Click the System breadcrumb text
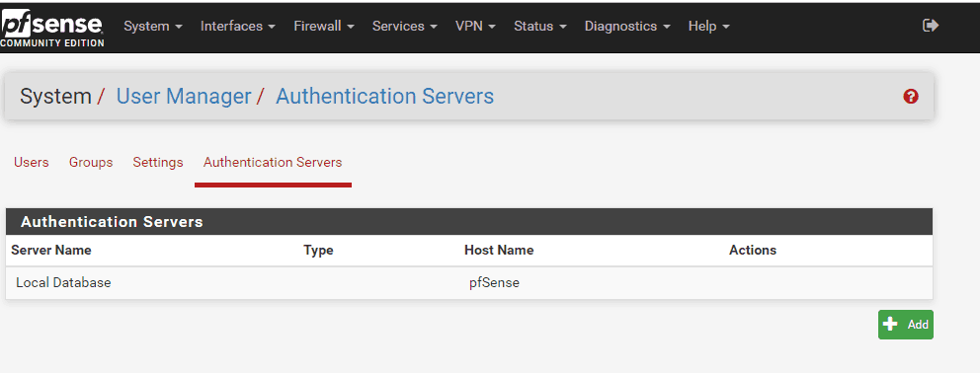 [x=55, y=97]
